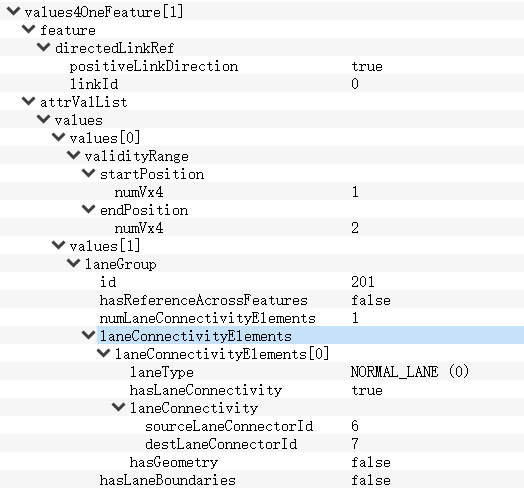The image size is (524, 489).
Task: Collapse the startPosition node
Action: point(89,173)
